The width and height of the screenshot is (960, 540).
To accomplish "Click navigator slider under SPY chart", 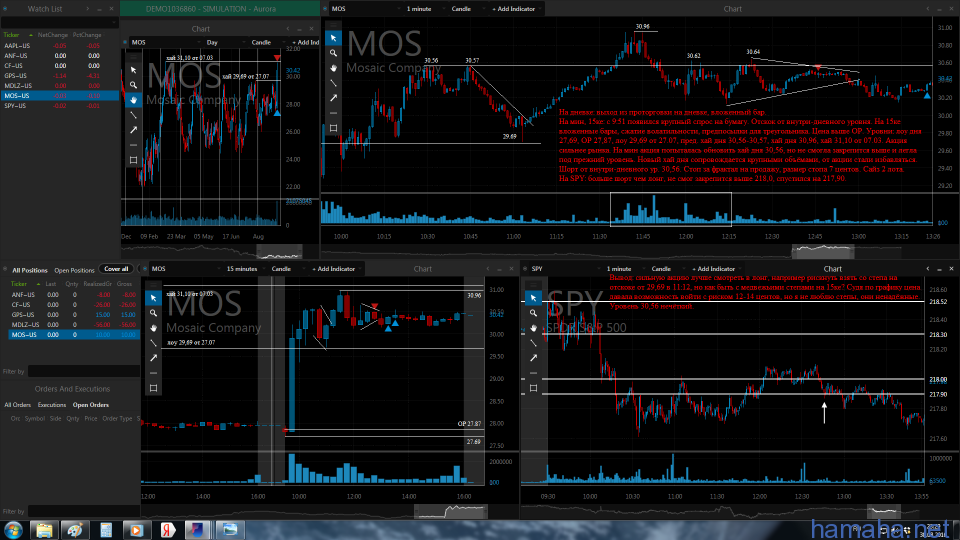I will (884, 511).
